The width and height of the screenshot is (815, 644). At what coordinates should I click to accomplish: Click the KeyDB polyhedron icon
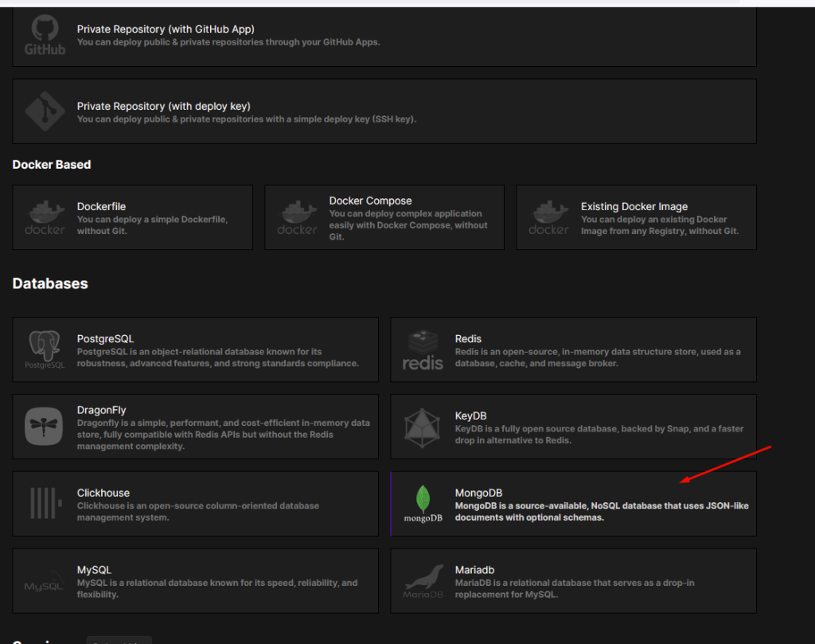click(423, 427)
